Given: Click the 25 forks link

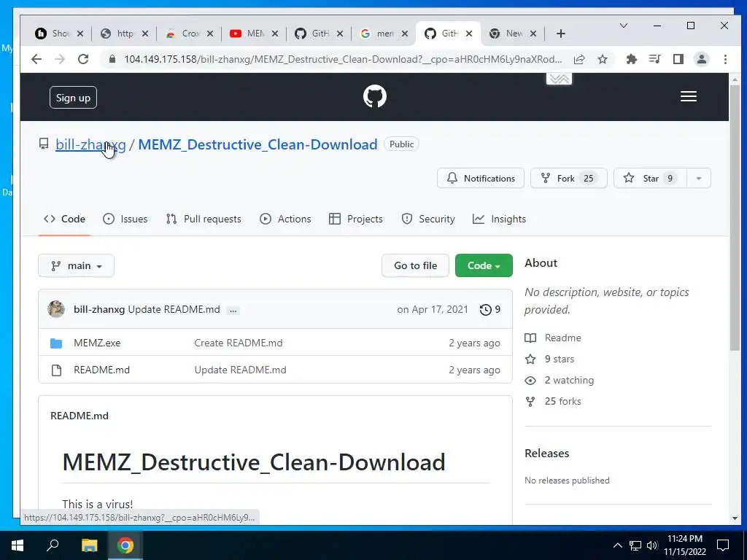Looking at the screenshot, I should click(562, 401).
